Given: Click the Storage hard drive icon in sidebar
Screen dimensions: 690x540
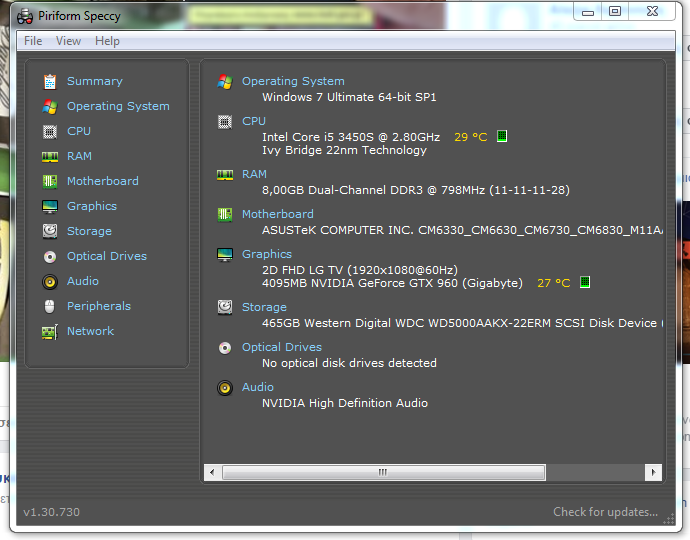Looking at the screenshot, I should tap(50, 231).
